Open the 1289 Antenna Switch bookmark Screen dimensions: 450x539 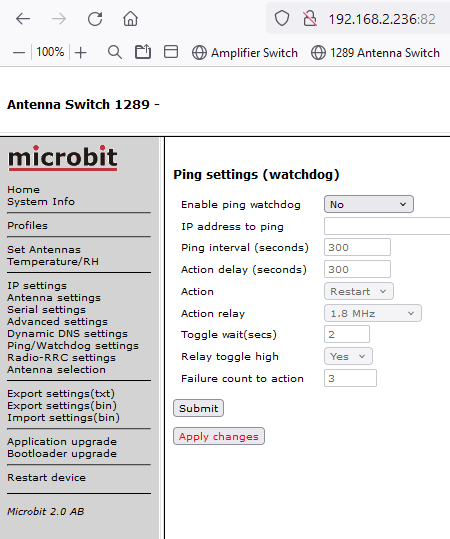click(x=375, y=53)
